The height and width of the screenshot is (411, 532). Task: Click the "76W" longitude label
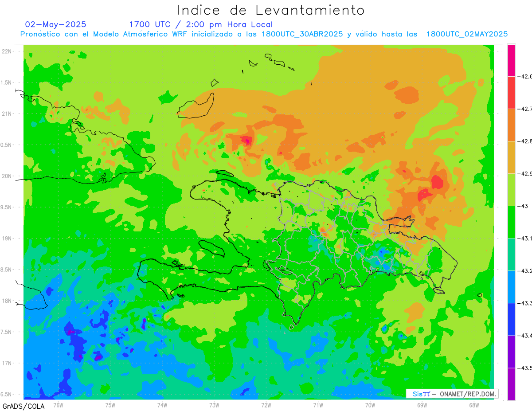(58, 404)
